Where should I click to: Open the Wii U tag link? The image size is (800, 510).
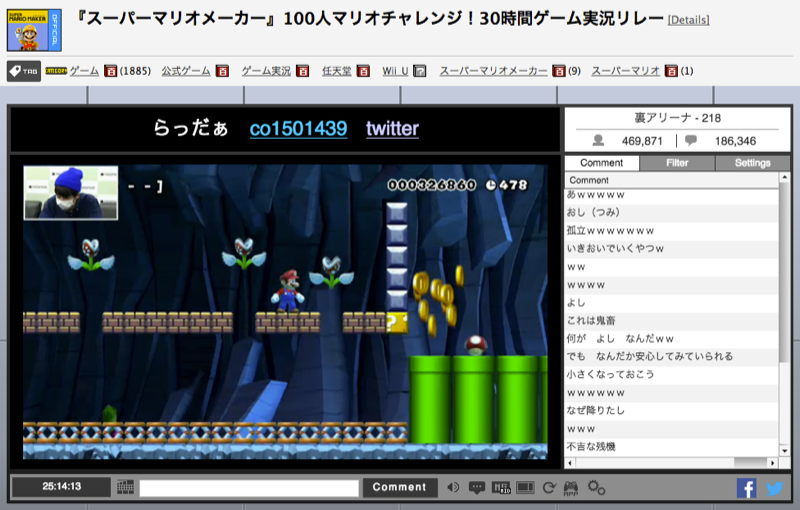coord(395,71)
